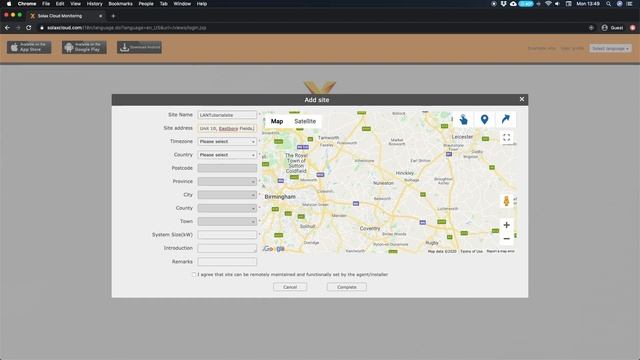
Task: Click the Birmingham label on map
Action: [x=280, y=197]
